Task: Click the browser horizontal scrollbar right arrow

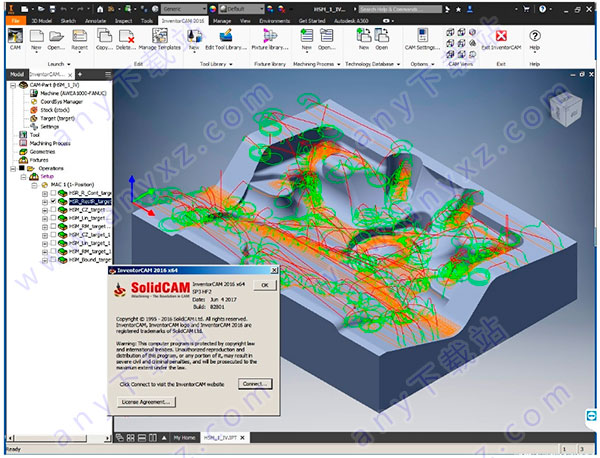Action: [x=108, y=438]
